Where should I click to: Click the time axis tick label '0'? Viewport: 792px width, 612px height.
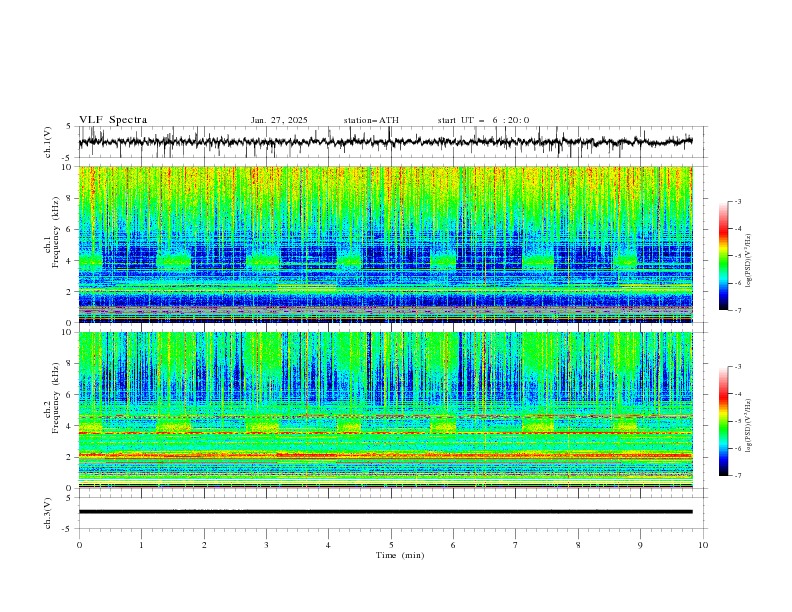coord(79,545)
